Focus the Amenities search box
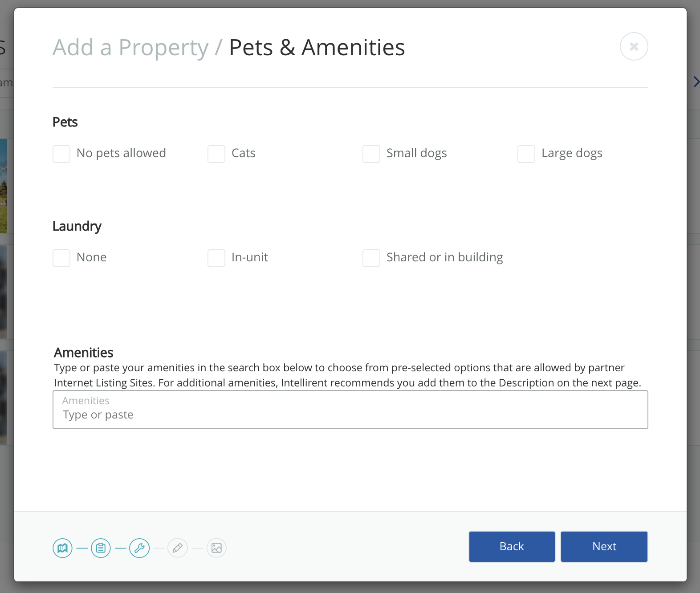The height and width of the screenshot is (593, 700). coord(350,414)
